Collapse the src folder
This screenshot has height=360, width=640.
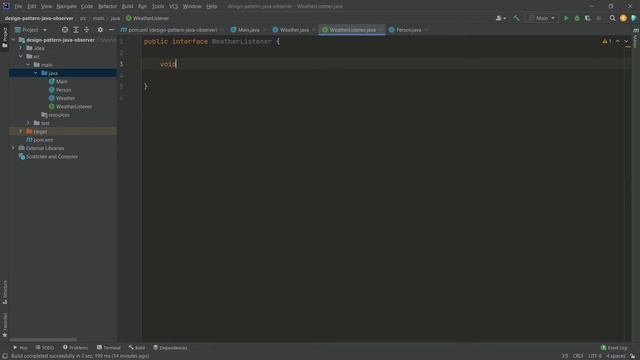(x=20, y=56)
